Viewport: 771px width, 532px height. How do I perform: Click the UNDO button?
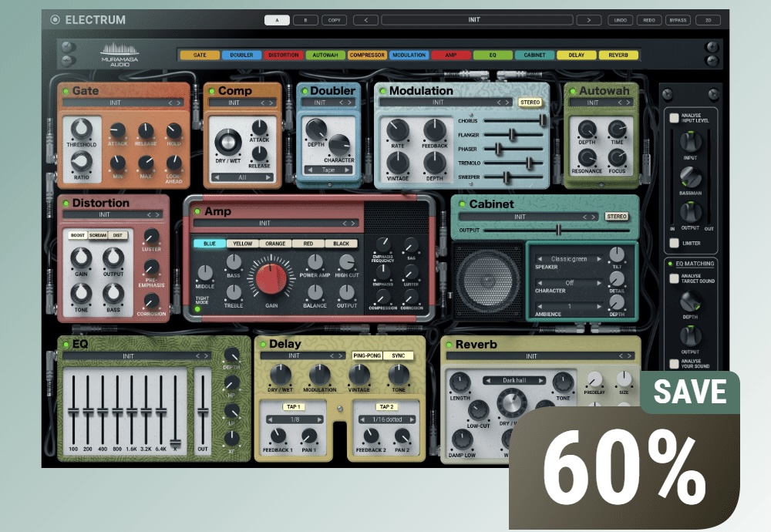click(621, 20)
